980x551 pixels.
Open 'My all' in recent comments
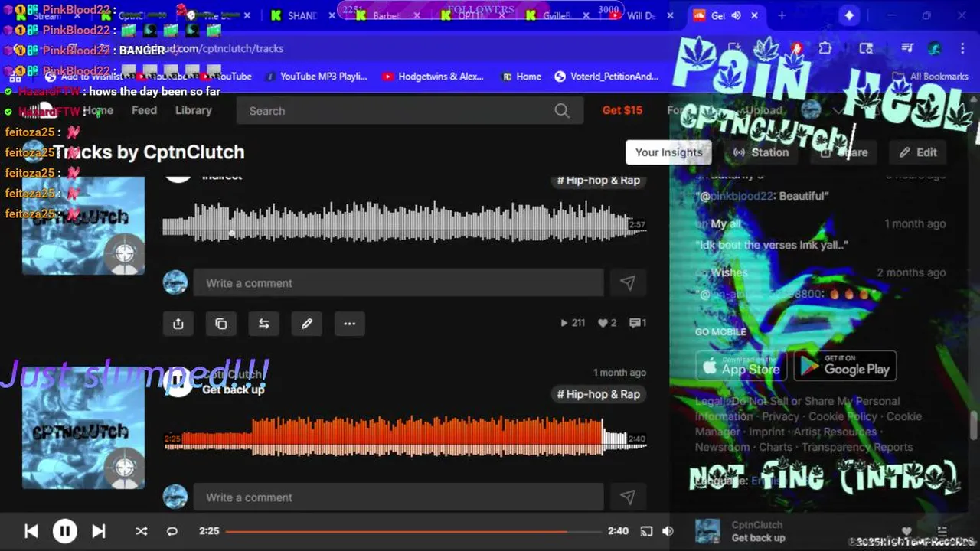726,223
